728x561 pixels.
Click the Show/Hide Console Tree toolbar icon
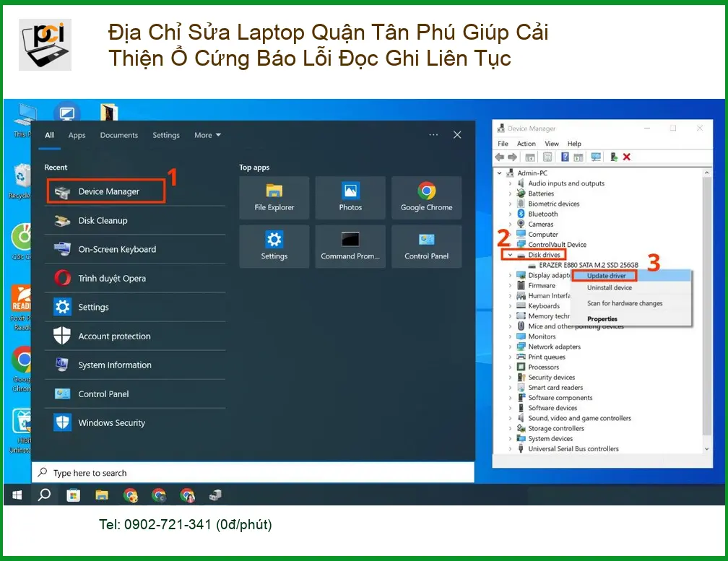[530, 157]
